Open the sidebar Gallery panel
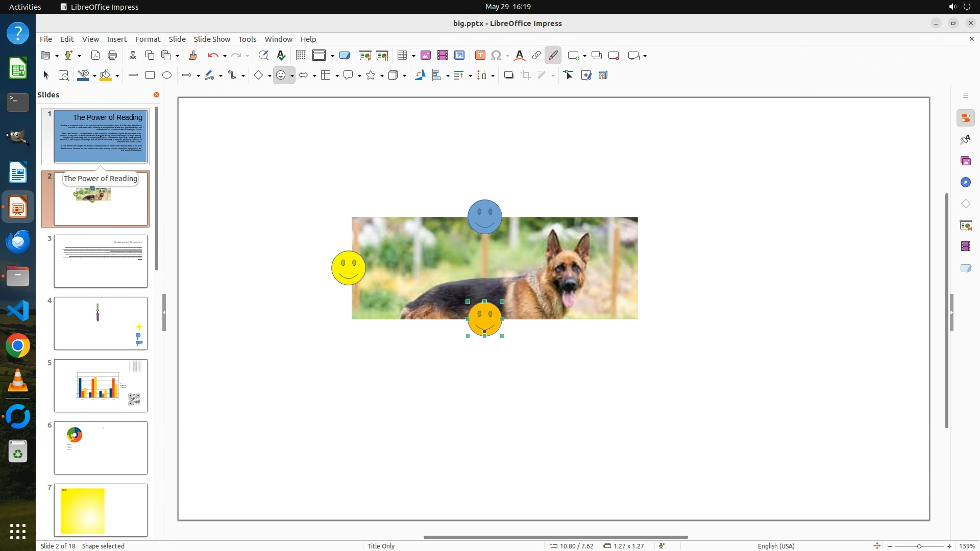Viewport: 980px width, 551px height. click(x=965, y=161)
